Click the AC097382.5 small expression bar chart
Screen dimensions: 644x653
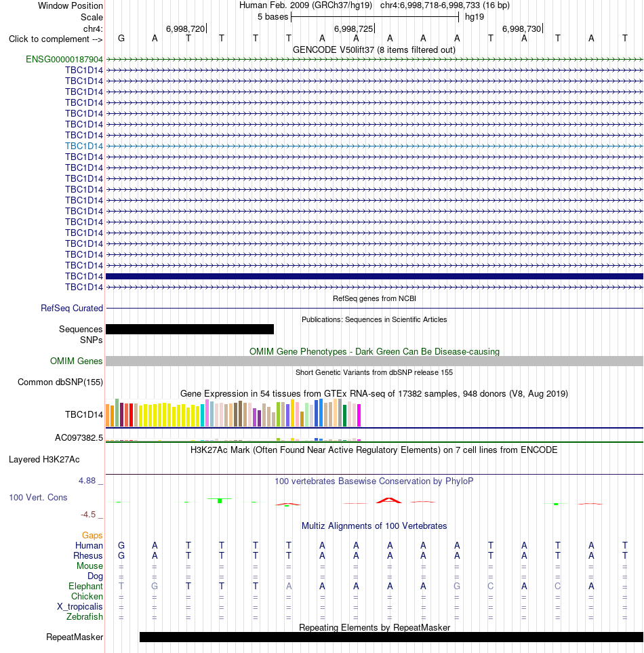pos(233,439)
